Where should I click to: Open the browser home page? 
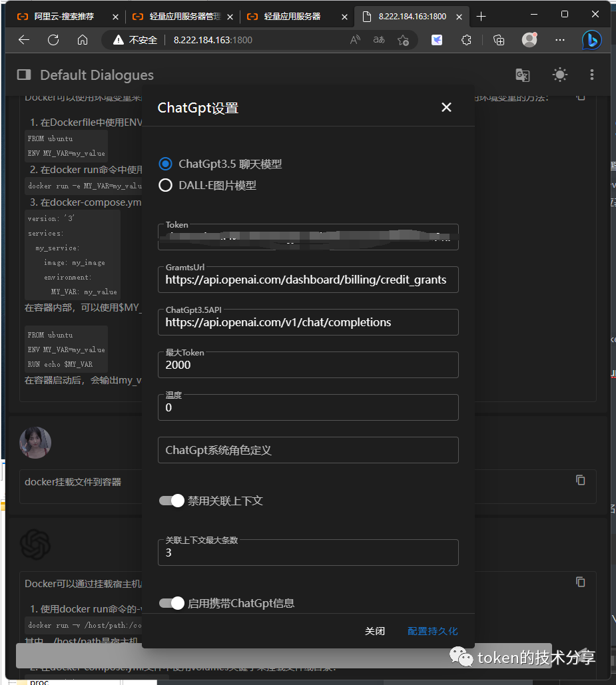tap(83, 40)
